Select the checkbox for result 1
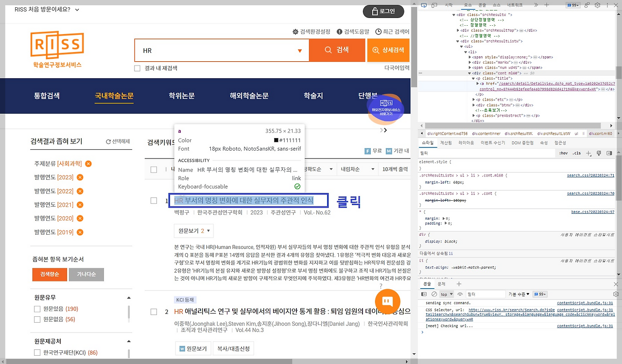Image resolution: width=622 pixels, height=364 pixels. (154, 200)
